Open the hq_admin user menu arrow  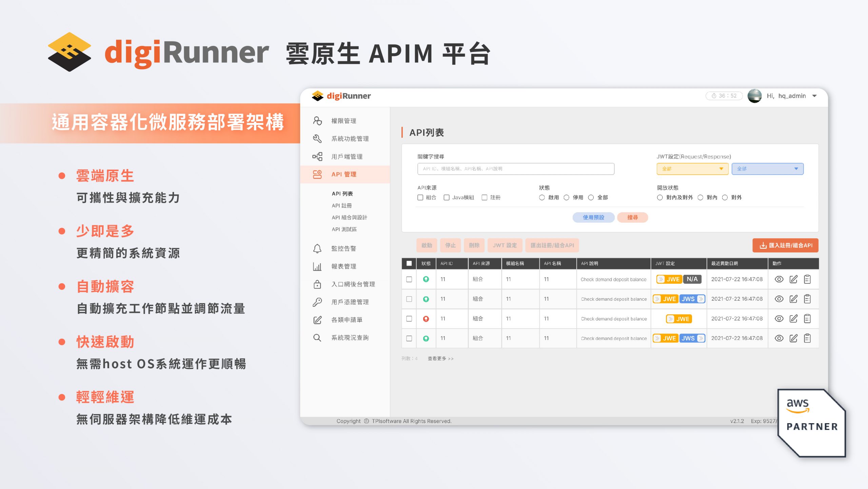(814, 96)
